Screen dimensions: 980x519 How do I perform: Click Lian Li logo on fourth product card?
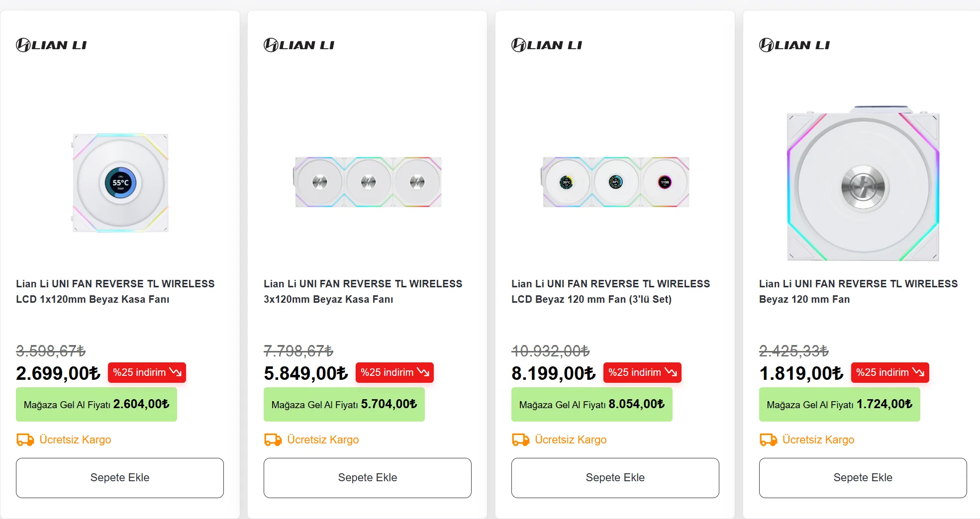[794, 45]
